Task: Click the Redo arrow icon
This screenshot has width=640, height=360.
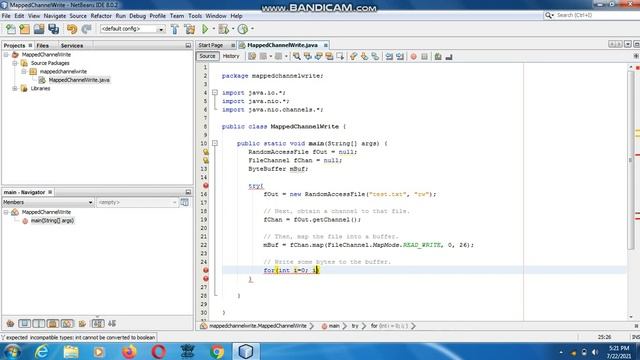Action: point(86,29)
